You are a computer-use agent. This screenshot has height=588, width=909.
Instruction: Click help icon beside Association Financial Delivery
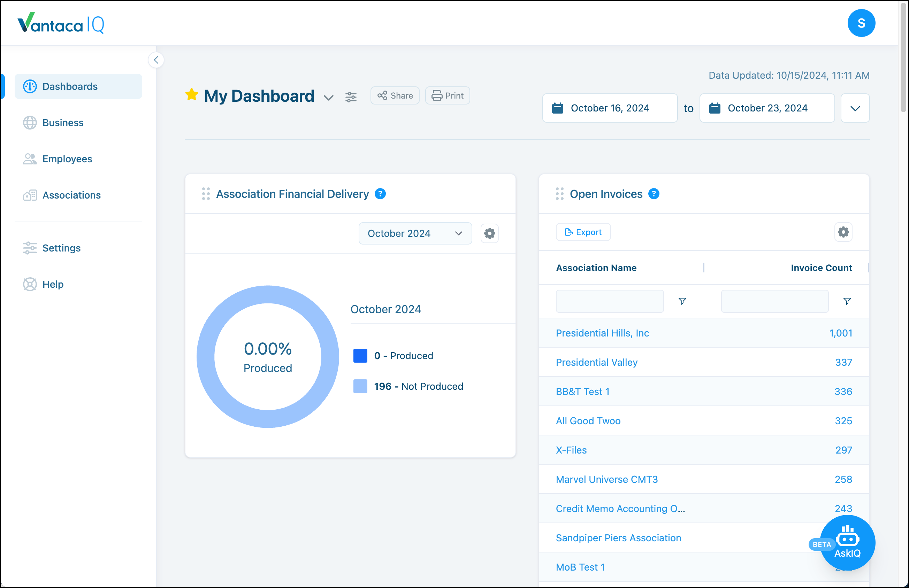[x=380, y=194]
